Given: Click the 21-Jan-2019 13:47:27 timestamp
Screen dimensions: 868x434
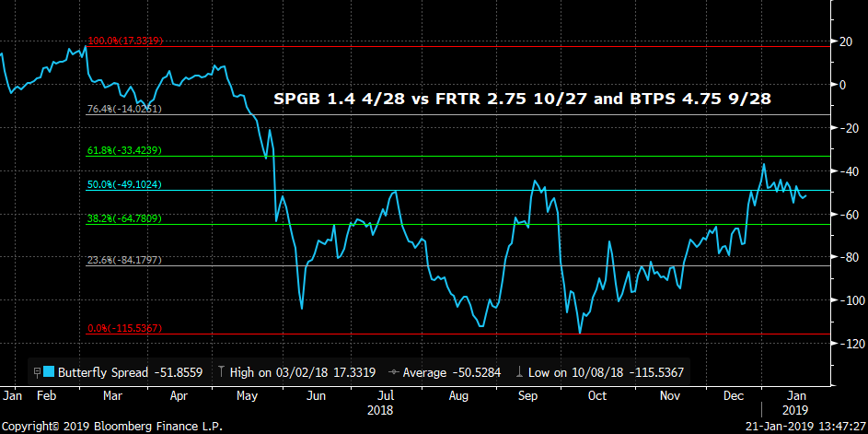Looking at the screenshot, I should pyautogui.click(x=804, y=427).
